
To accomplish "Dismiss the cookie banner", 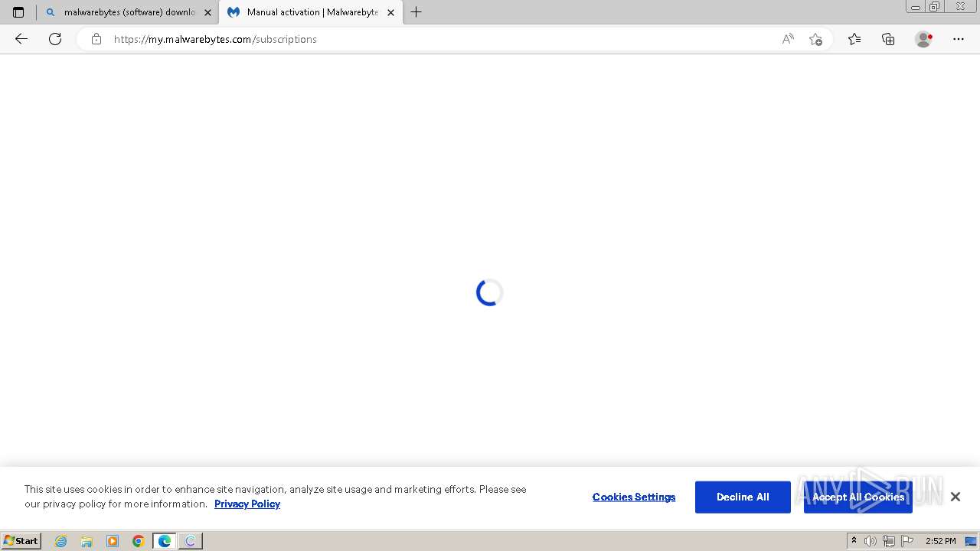I will [x=955, y=497].
